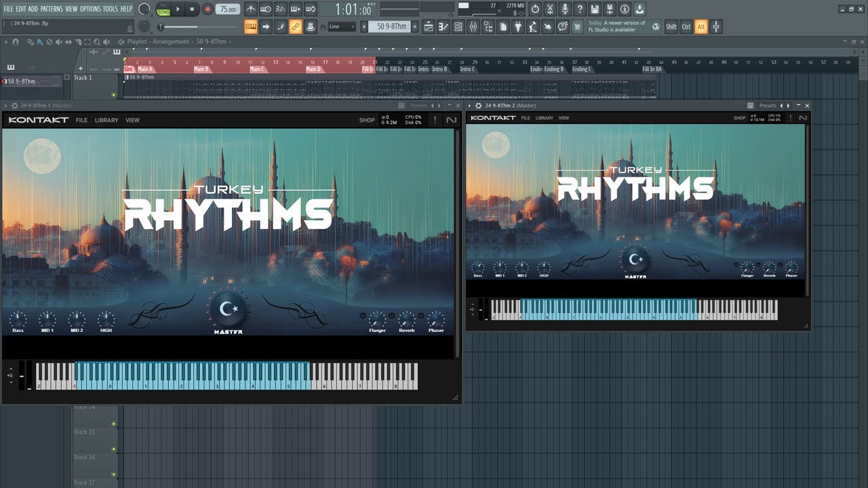
Task: Open Presets dropdown in right Kontakt window
Action: pos(768,106)
